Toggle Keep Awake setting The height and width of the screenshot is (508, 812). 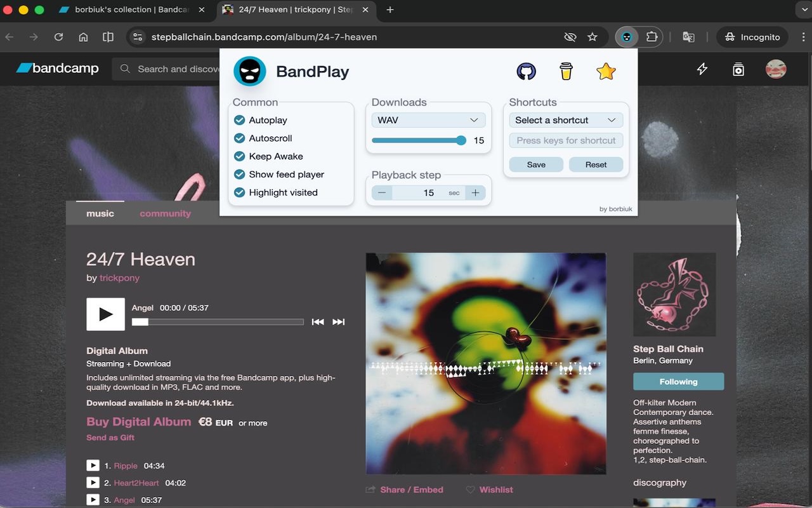click(x=240, y=156)
